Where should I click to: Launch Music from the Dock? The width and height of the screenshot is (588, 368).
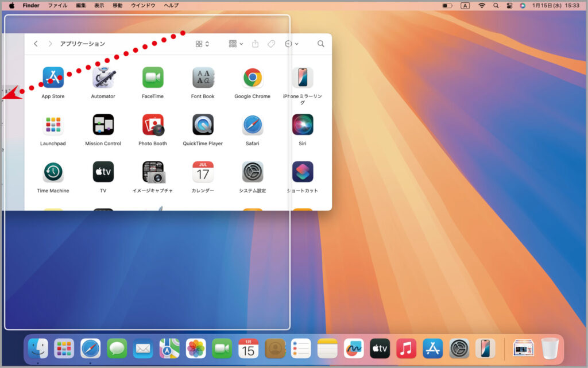406,348
